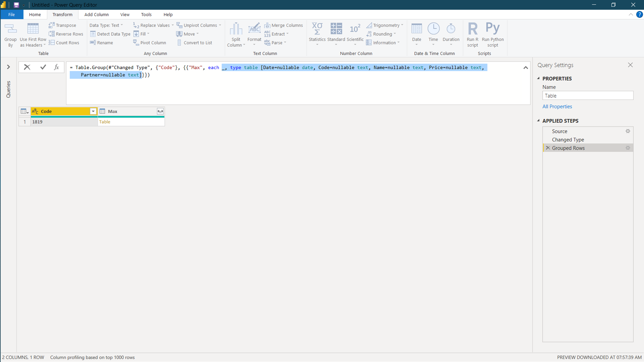Viewport: 644px width, 362px height.
Task: Click Reverse Rows
Action: click(x=66, y=34)
